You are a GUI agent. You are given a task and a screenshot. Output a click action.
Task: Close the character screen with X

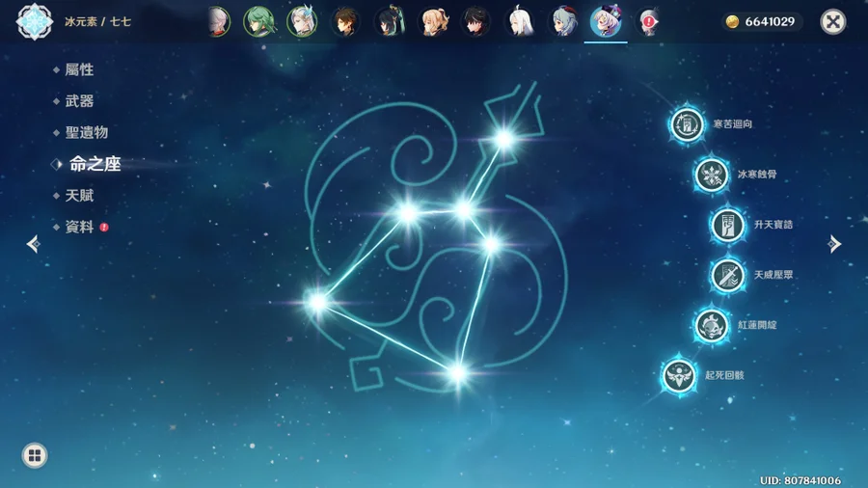pyautogui.click(x=832, y=21)
